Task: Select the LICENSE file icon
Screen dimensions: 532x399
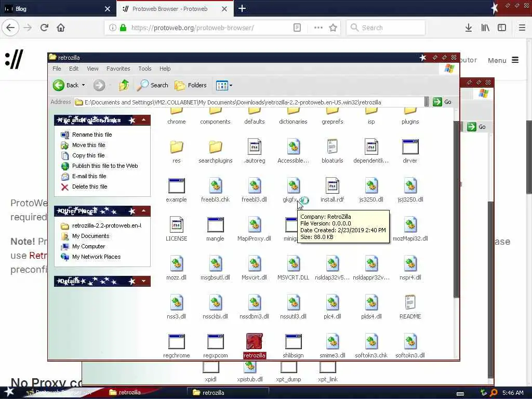Action: pyautogui.click(x=177, y=224)
